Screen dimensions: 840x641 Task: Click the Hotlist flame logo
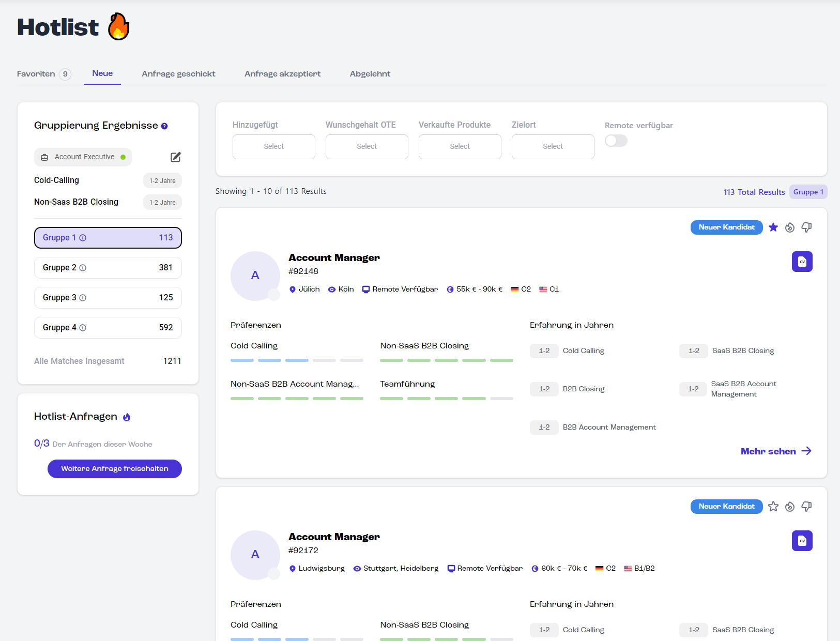click(x=118, y=26)
